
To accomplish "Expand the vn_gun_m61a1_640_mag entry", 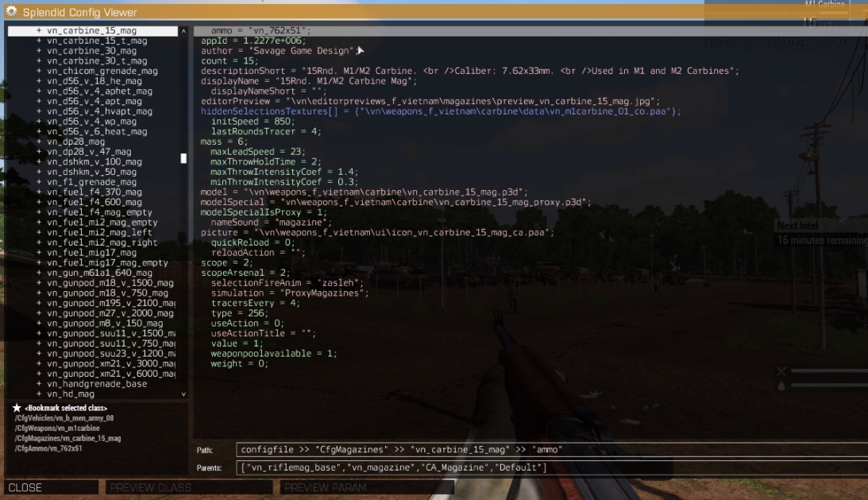I will pos(38,273).
